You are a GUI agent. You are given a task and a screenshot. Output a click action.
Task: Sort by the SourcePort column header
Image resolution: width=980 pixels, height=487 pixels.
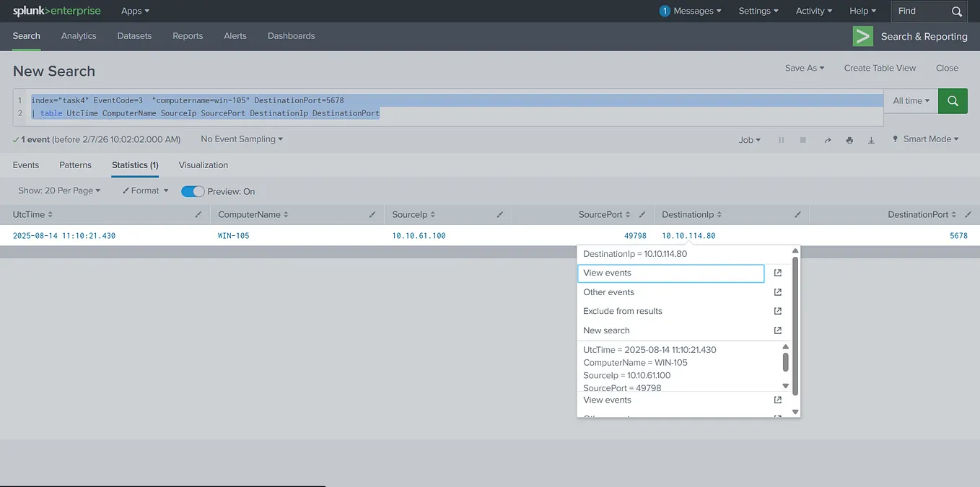pyautogui.click(x=605, y=215)
